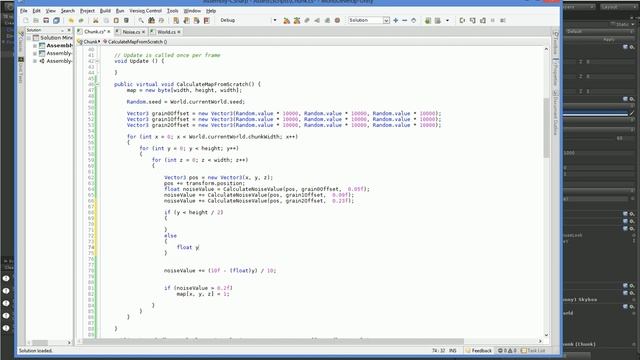
Task: Collapse CalculateMapFromScratch fold at line 46
Action: tap(97, 84)
